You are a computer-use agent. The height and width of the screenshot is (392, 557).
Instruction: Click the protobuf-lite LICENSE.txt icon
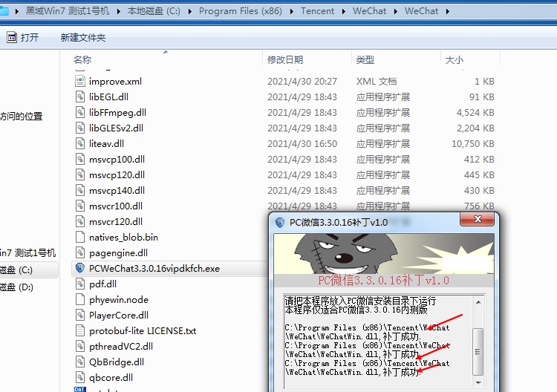80,331
